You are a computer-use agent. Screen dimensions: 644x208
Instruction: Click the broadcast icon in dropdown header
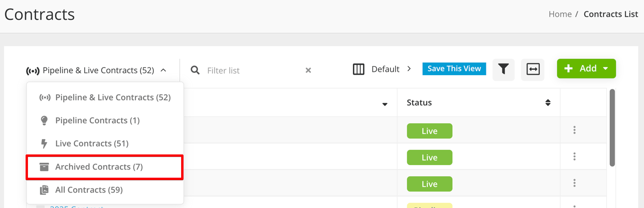point(33,71)
